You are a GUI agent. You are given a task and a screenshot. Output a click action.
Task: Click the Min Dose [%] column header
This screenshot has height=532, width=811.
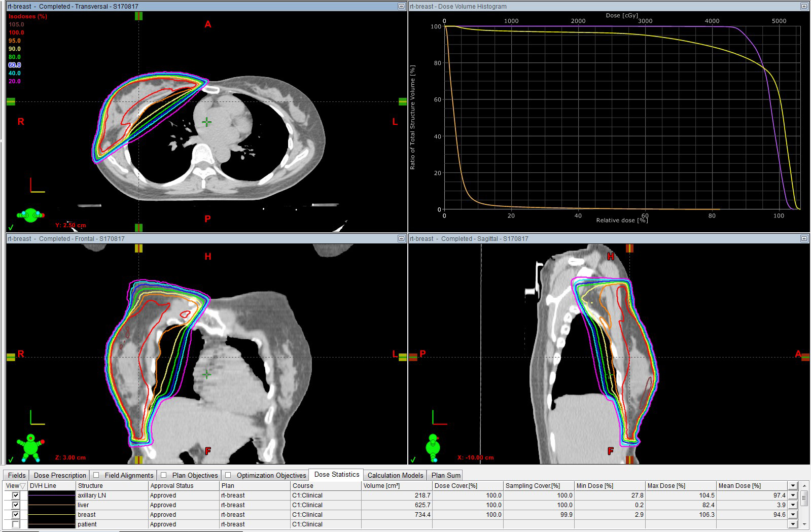[x=610, y=486]
